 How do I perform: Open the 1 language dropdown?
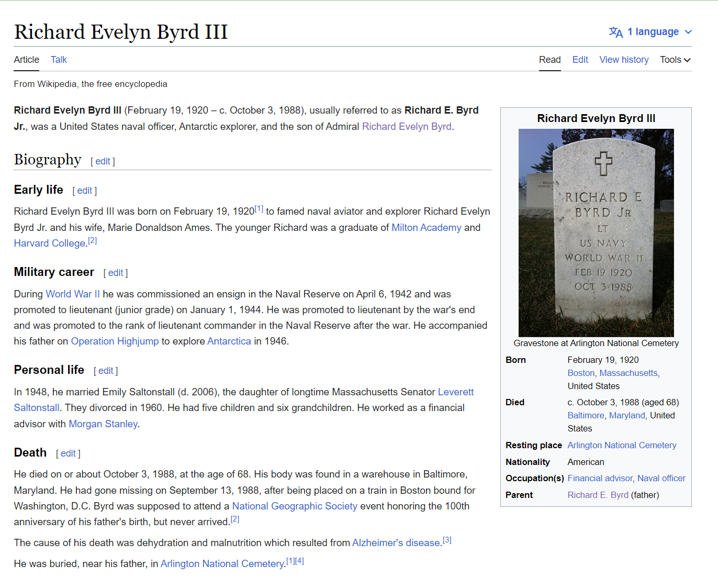(x=650, y=32)
